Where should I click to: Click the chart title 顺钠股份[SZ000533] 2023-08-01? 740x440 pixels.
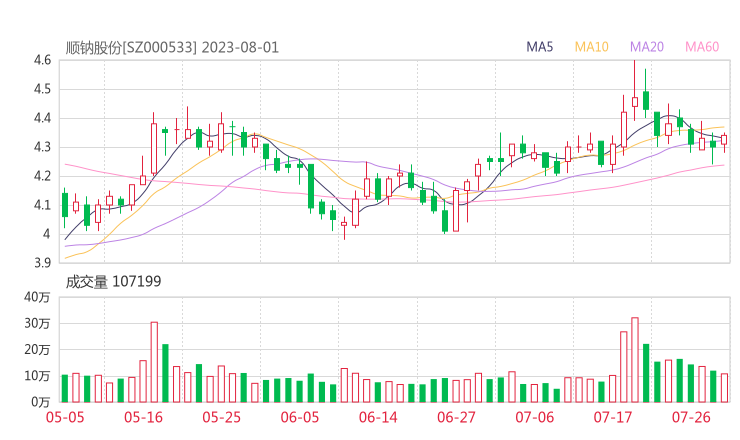[x=172, y=48]
